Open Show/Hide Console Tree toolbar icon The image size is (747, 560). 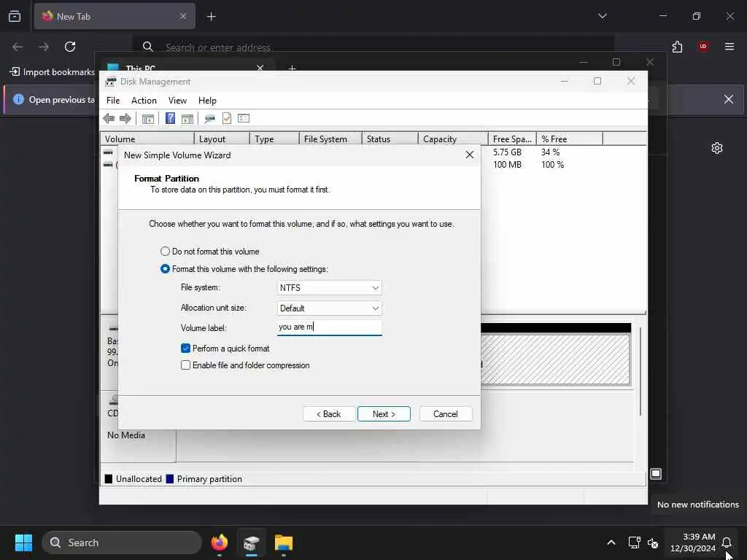pyautogui.click(x=147, y=119)
